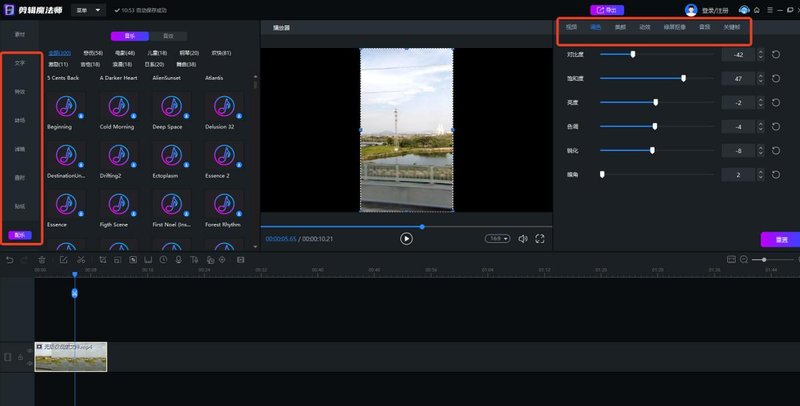This screenshot has height=406, width=800.
Task: Click the undo arrow in timeline toolbar
Action: coord(10,260)
